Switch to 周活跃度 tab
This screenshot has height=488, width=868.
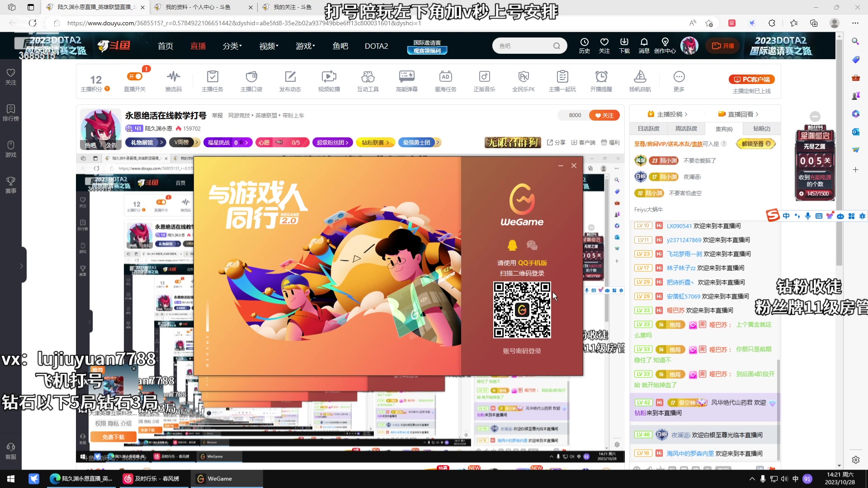tap(686, 129)
